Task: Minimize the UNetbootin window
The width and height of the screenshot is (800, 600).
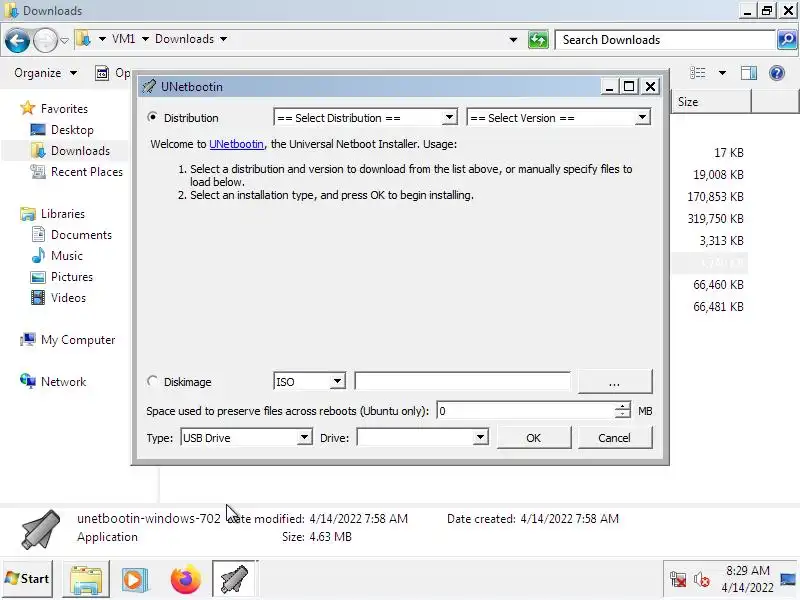Action: pyautogui.click(x=609, y=87)
